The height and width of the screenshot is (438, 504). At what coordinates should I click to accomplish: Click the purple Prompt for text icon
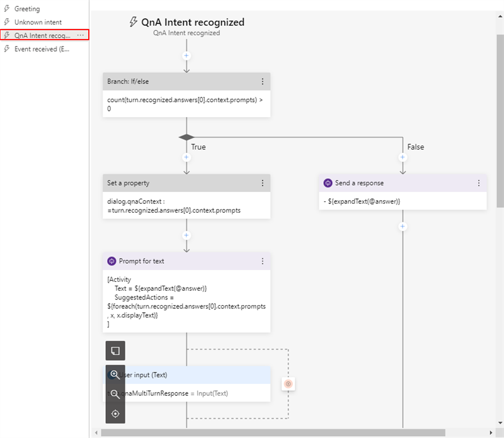click(x=112, y=261)
